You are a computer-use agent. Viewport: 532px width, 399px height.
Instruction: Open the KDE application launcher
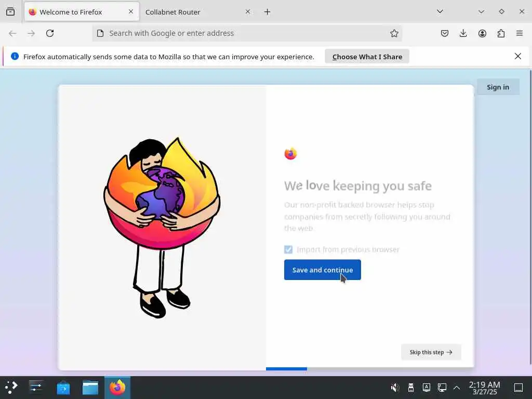tap(11, 388)
